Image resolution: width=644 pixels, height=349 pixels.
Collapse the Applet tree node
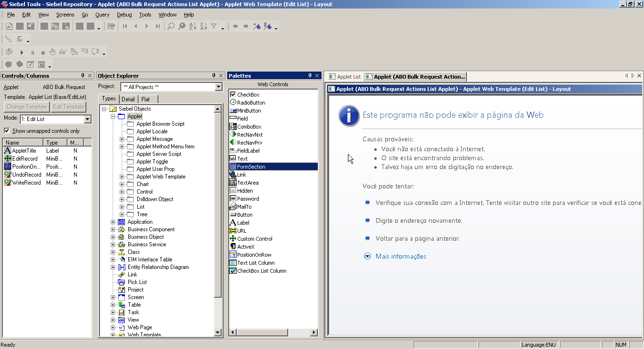pos(113,116)
